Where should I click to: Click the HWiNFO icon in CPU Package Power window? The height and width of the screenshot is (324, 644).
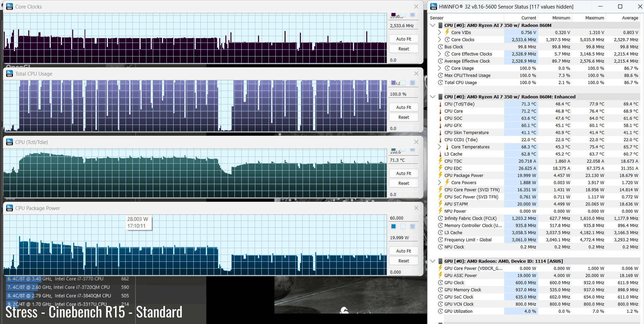click(x=10, y=208)
